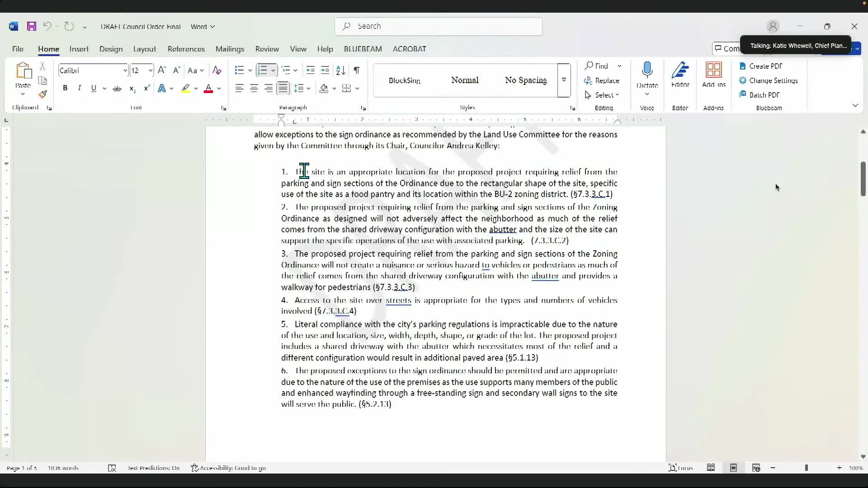Click the Replace button
Image resolution: width=868 pixels, height=488 pixels.
click(x=602, y=80)
